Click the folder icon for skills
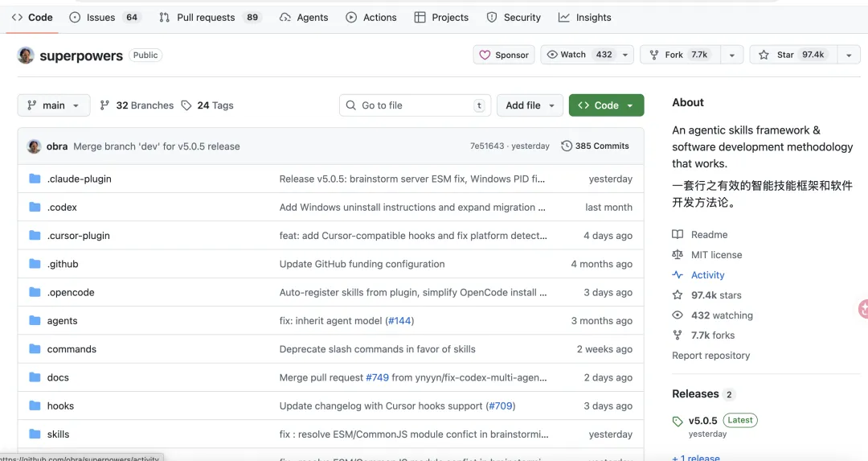Screen dimensions: 868x461 tap(35, 434)
